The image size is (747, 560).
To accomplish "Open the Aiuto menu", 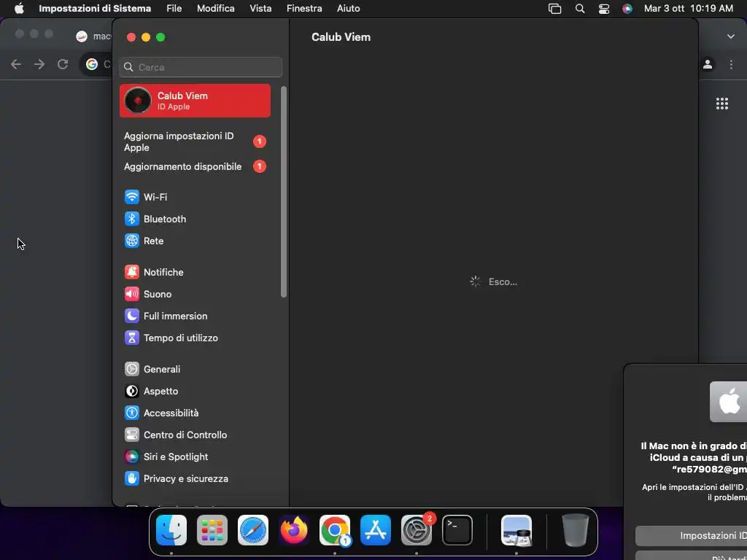I will (x=348, y=9).
